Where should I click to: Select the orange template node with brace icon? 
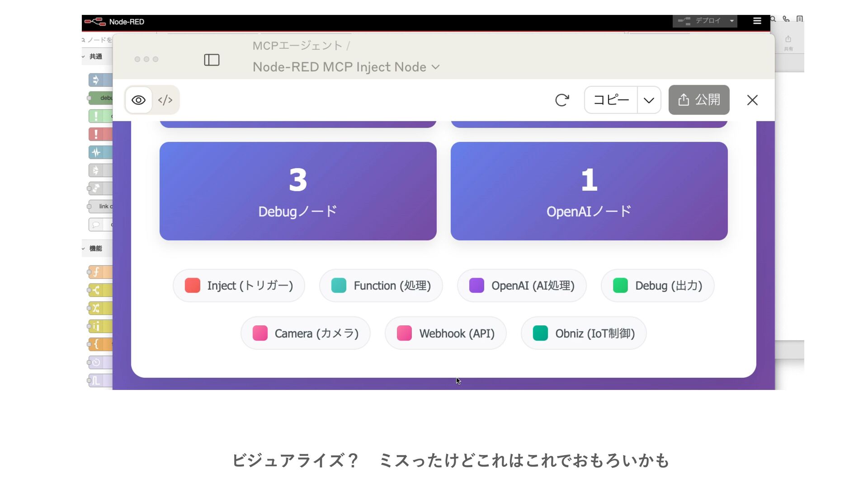coord(100,344)
